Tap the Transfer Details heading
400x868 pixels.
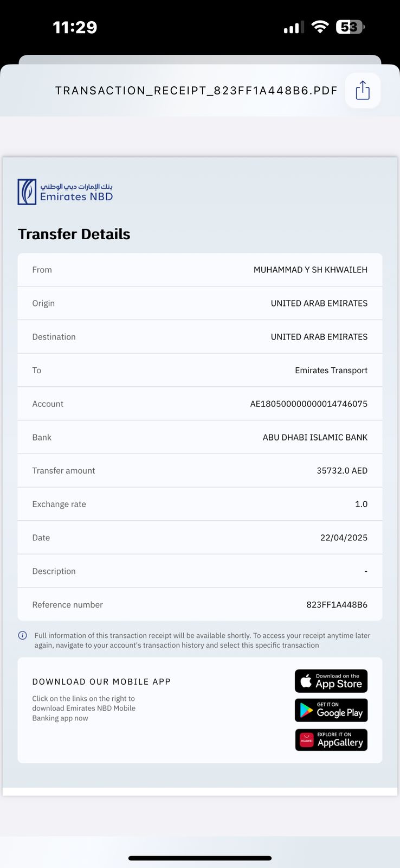[x=74, y=234]
